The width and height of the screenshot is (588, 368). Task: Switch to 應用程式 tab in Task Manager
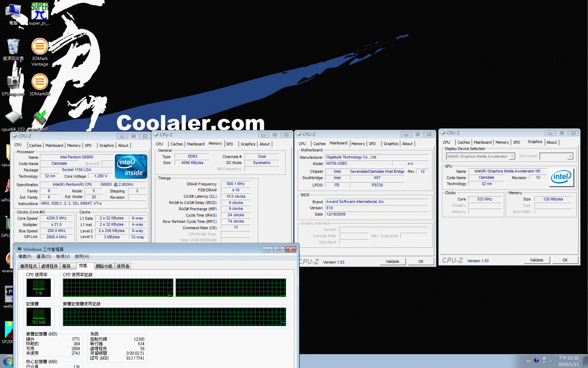[28, 266]
